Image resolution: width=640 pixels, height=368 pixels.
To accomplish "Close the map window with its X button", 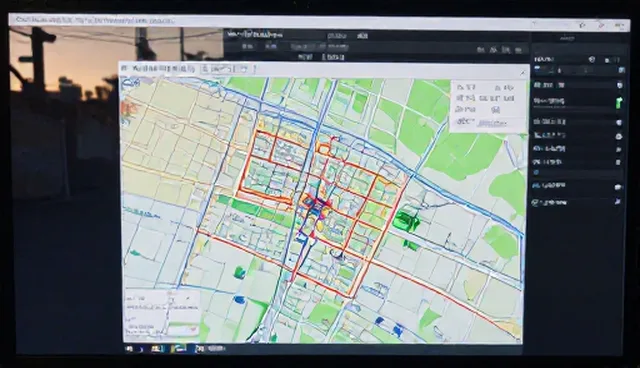I will click(522, 73).
